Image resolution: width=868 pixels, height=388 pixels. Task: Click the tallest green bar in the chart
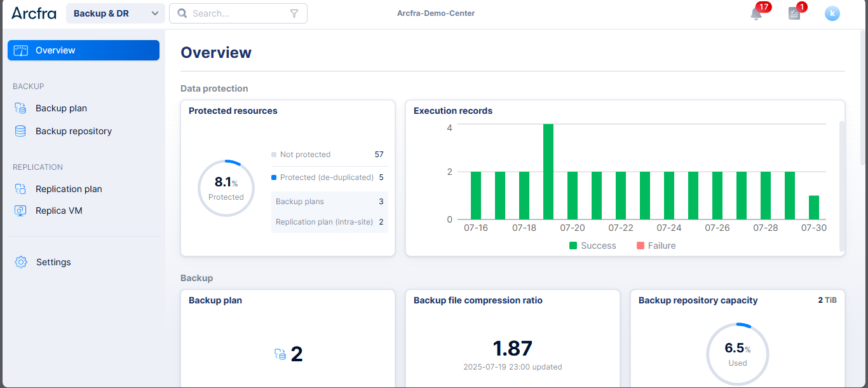(548, 172)
